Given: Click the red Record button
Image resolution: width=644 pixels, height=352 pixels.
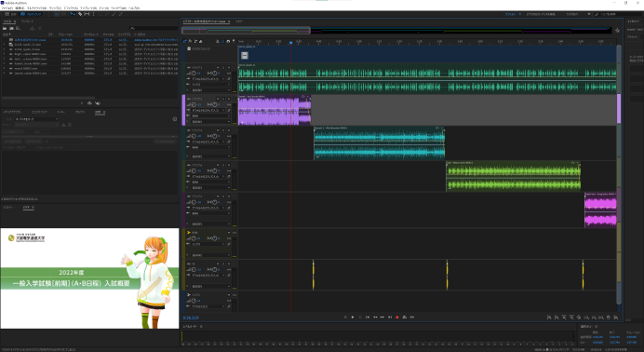Looking at the screenshot, I should click(397, 318).
